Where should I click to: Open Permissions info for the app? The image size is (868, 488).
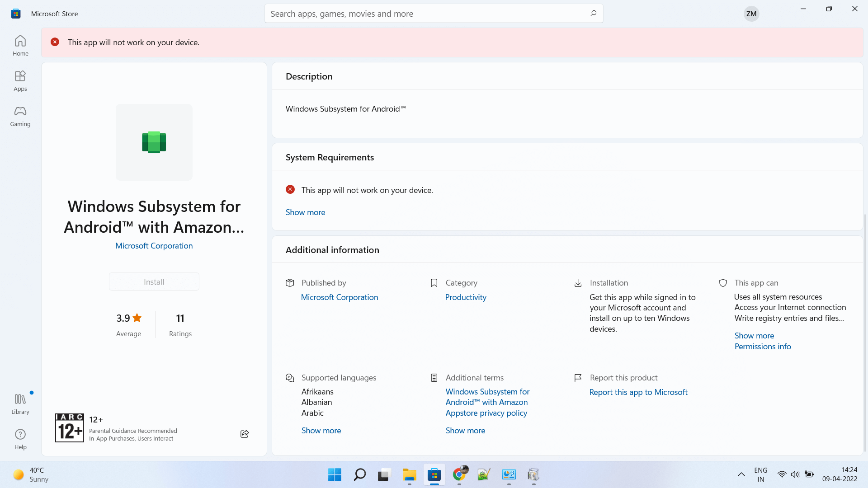pyautogui.click(x=762, y=346)
